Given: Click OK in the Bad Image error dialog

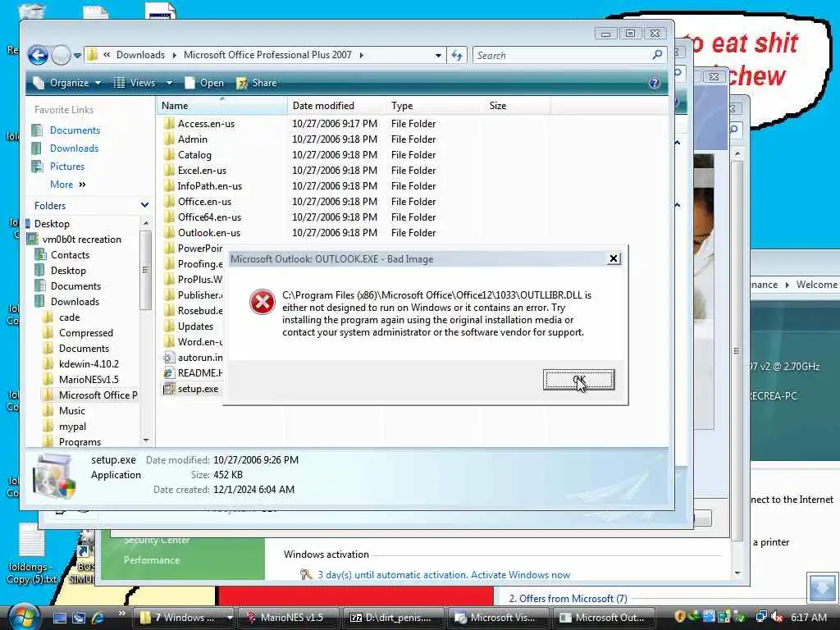Looking at the screenshot, I should coord(578,380).
